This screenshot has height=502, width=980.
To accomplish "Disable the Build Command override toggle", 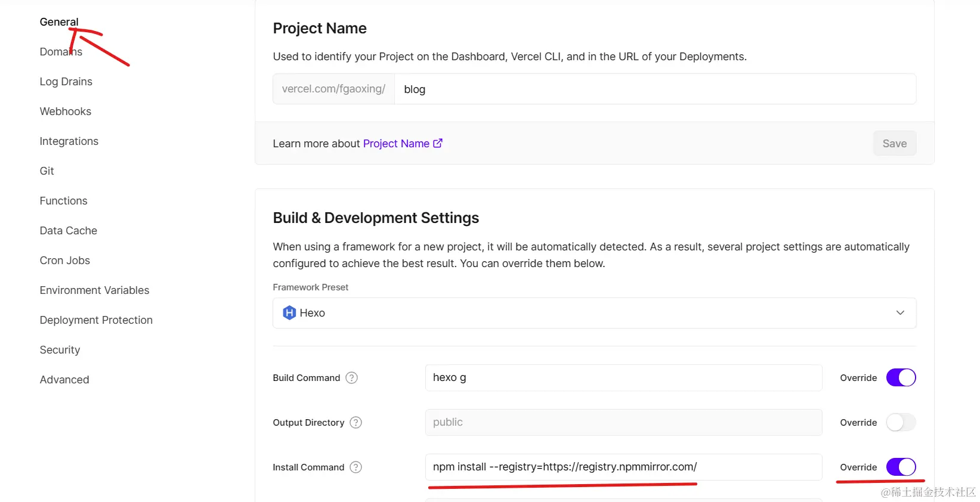I will (x=901, y=378).
